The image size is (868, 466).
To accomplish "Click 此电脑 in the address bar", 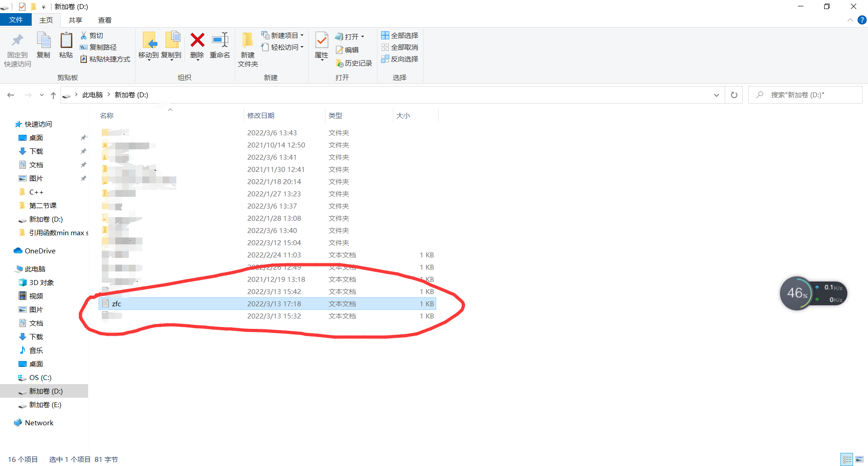I will coord(92,95).
